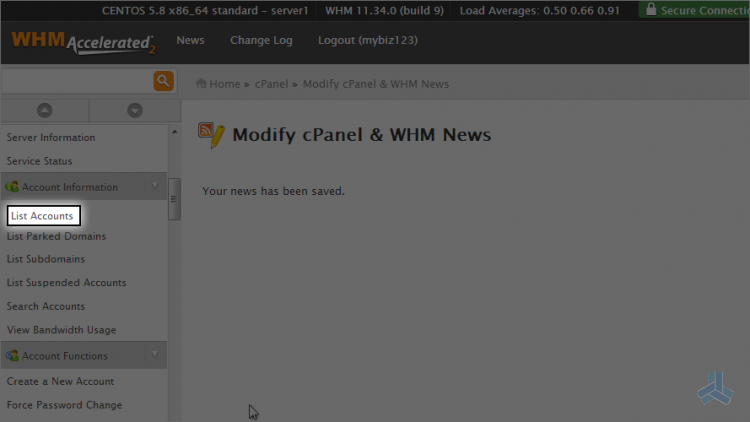
Task: Collapse the Account Information section arrow
Action: pyautogui.click(x=154, y=186)
